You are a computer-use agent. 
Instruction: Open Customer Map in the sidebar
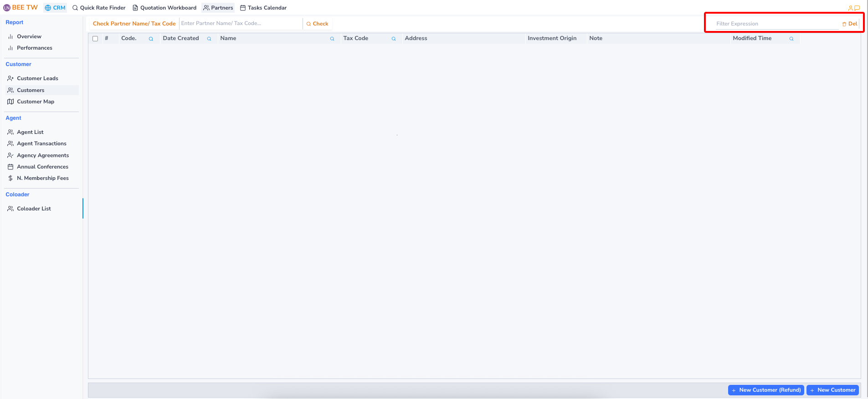click(x=36, y=102)
